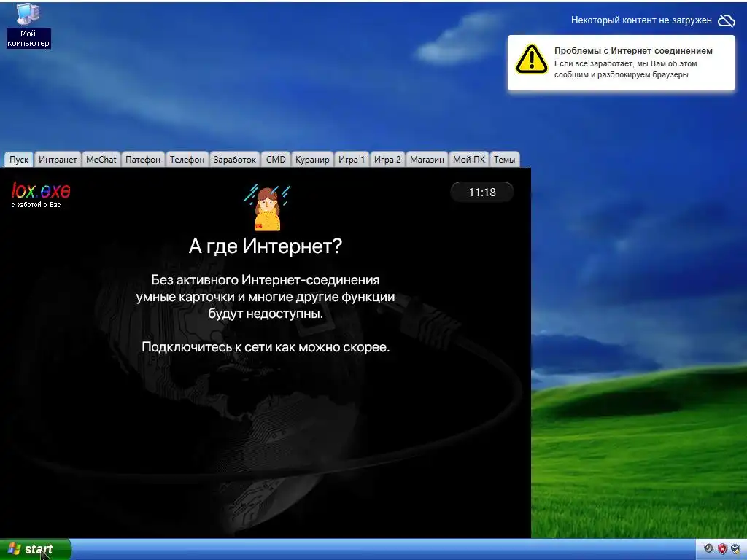Open the Куранир tab
Image resolution: width=747 pixels, height=560 pixels.
312,160
